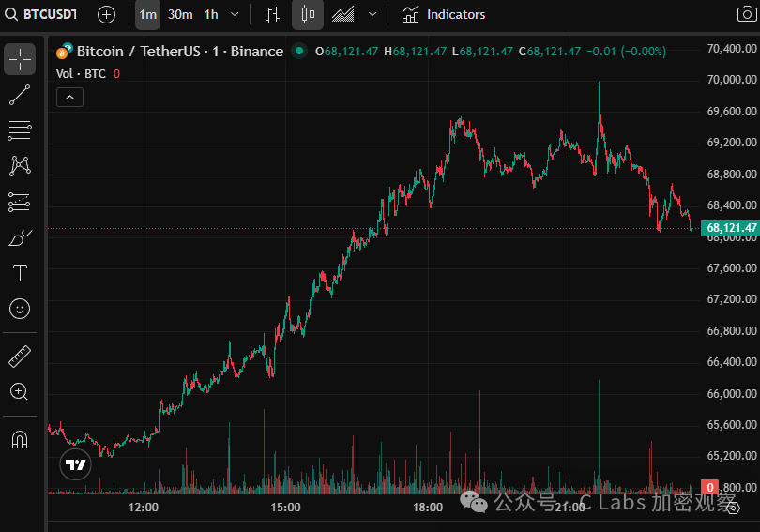Open the chart style dropdown arrow
This screenshot has width=760, height=532.
coord(372,14)
